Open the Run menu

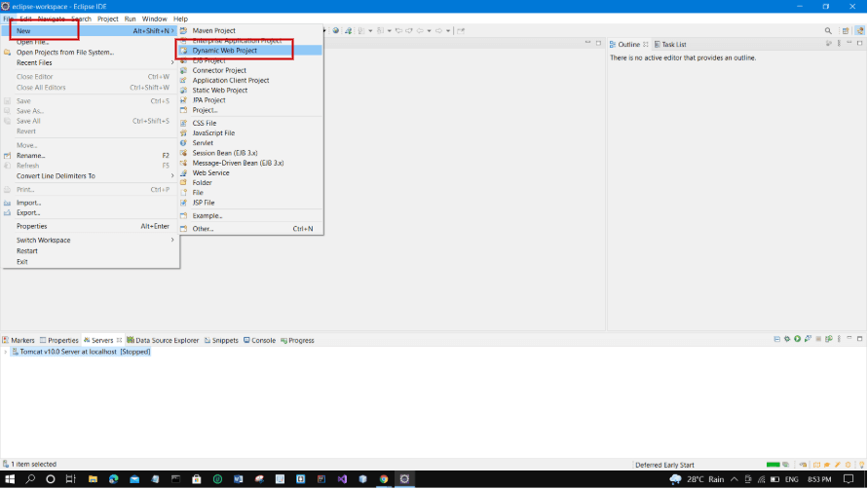click(x=131, y=19)
